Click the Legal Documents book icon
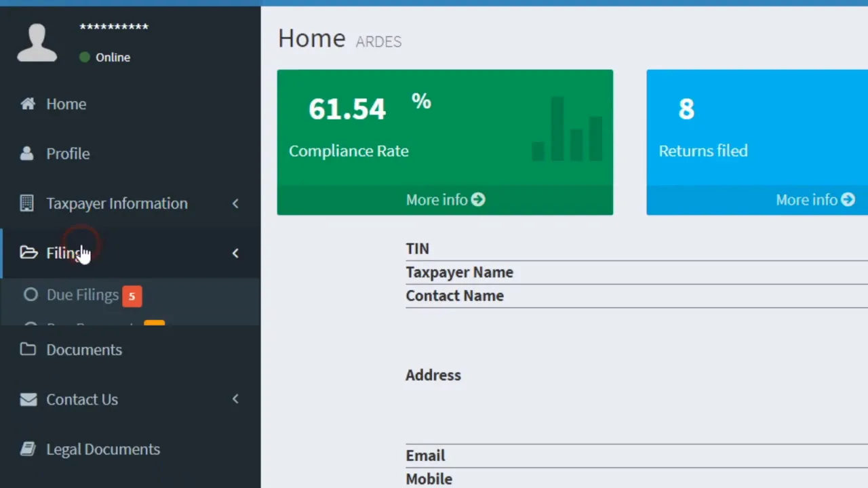 coord(28,449)
